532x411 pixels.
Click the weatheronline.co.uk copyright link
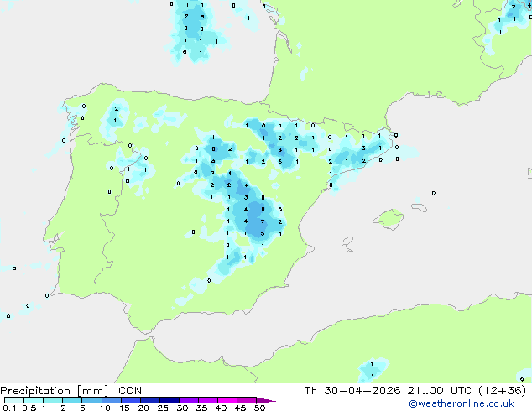tap(462, 403)
